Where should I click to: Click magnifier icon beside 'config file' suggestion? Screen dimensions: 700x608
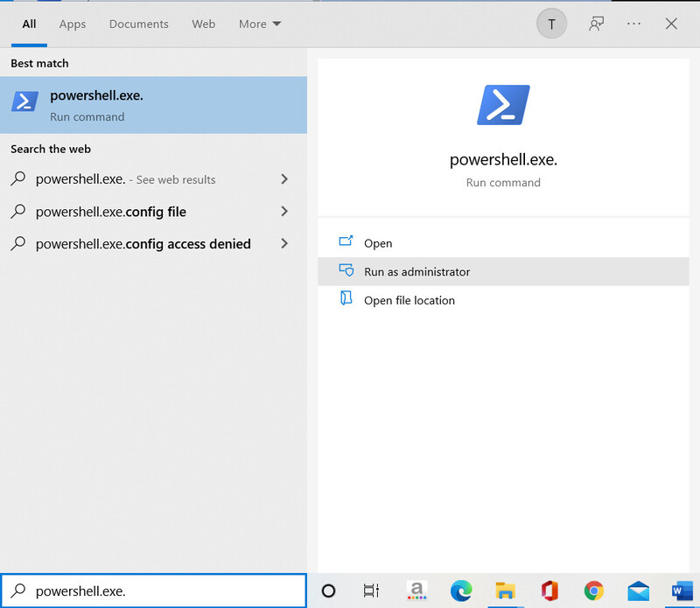click(17, 211)
